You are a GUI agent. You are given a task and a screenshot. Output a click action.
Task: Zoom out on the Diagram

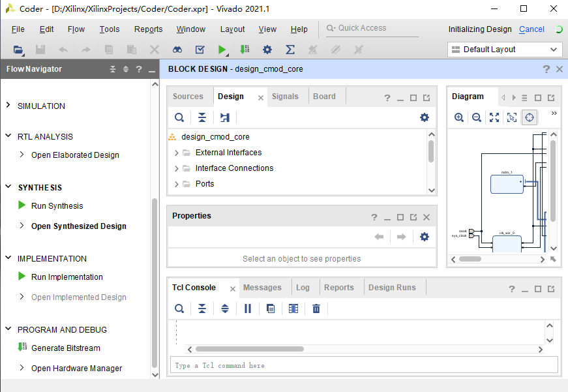click(477, 117)
